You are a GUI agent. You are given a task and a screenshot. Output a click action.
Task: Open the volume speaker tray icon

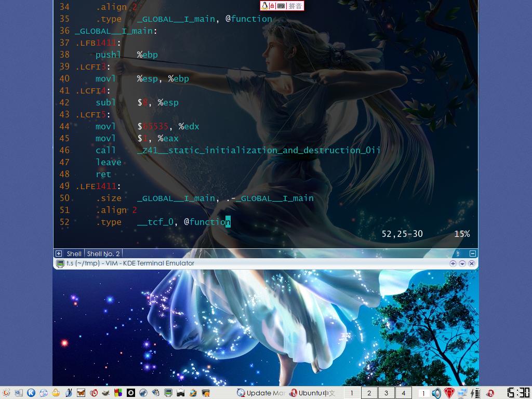pos(436,393)
